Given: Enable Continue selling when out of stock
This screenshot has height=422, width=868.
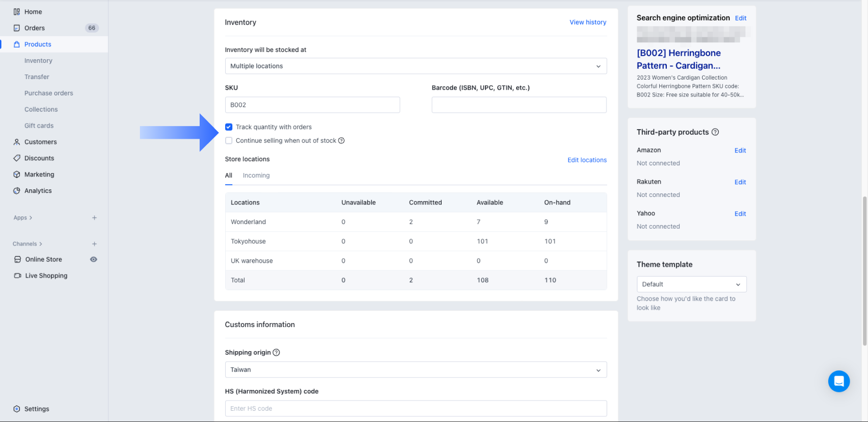Looking at the screenshot, I should (229, 141).
